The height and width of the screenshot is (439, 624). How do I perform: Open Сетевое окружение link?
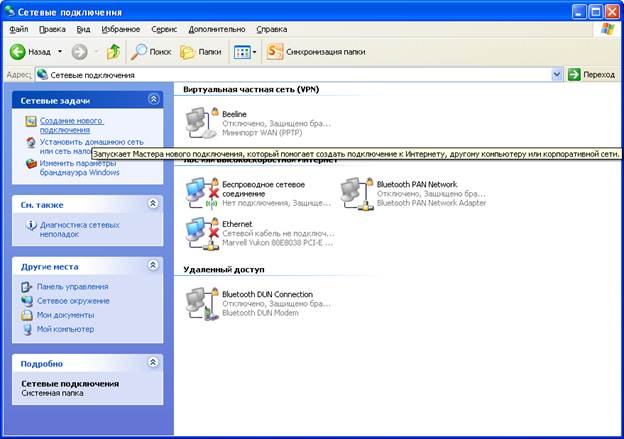click(x=73, y=301)
